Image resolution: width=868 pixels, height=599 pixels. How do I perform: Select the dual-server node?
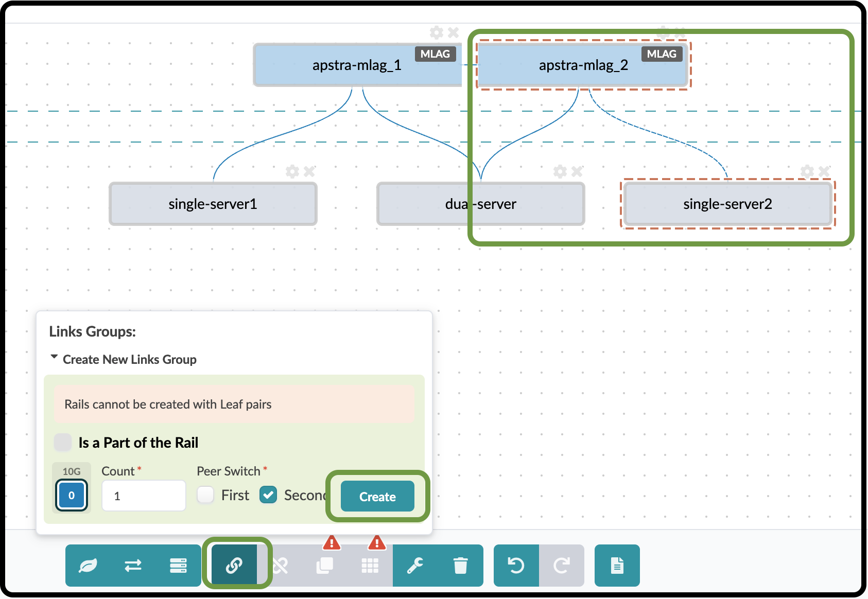(x=481, y=204)
